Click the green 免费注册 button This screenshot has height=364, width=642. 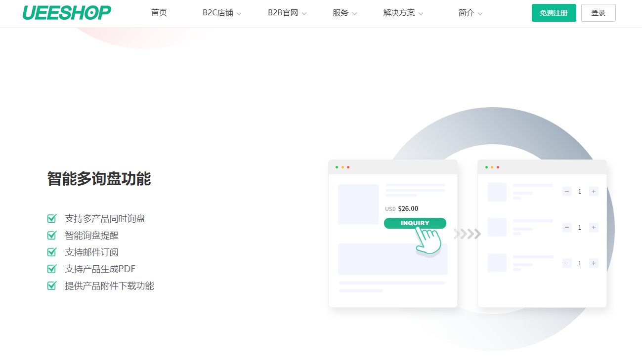(554, 13)
